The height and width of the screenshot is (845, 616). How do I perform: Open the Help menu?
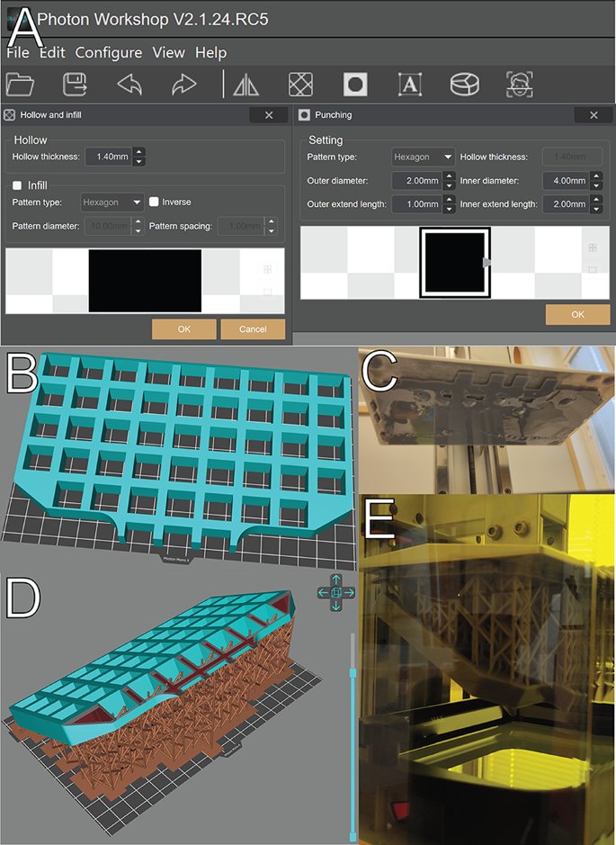[211, 53]
